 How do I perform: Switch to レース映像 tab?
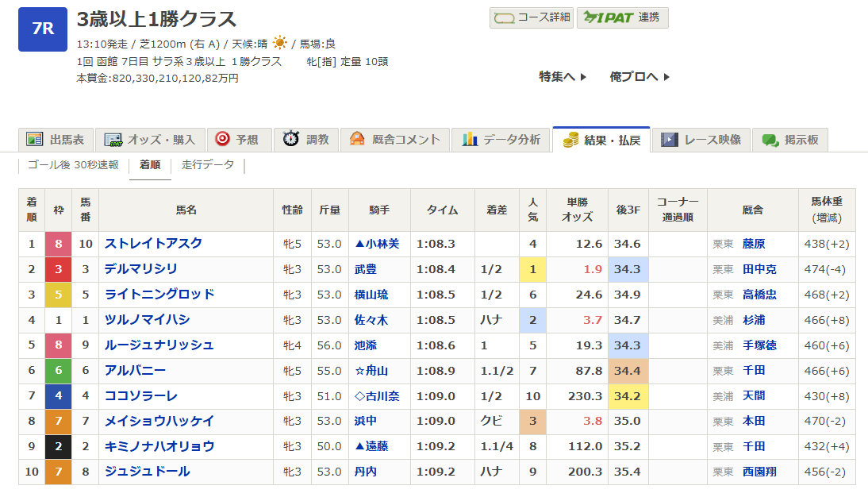pyautogui.click(x=701, y=140)
